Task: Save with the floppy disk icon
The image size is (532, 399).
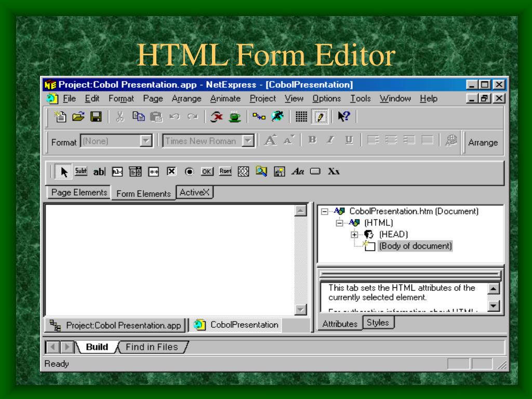Action: pyautogui.click(x=96, y=117)
